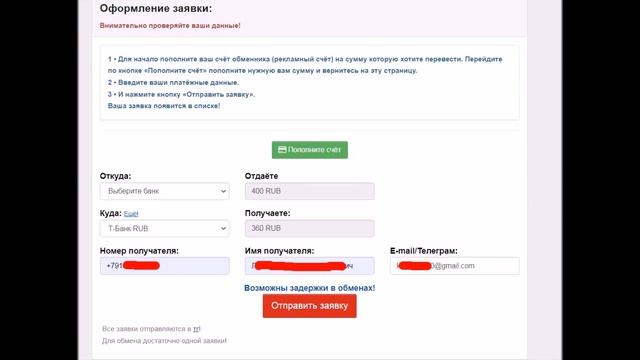Submit with the red Отправить заявку button

(309, 306)
